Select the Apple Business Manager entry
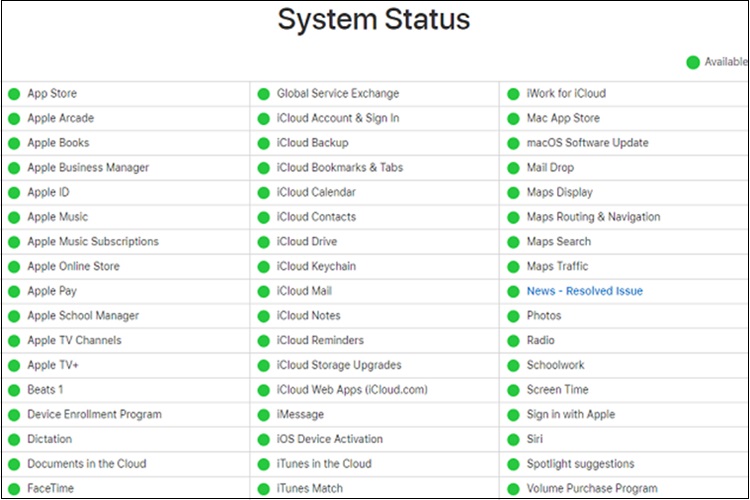Viewport: 750px width, 500px height. pyautogui.click(x=88, y=167)
